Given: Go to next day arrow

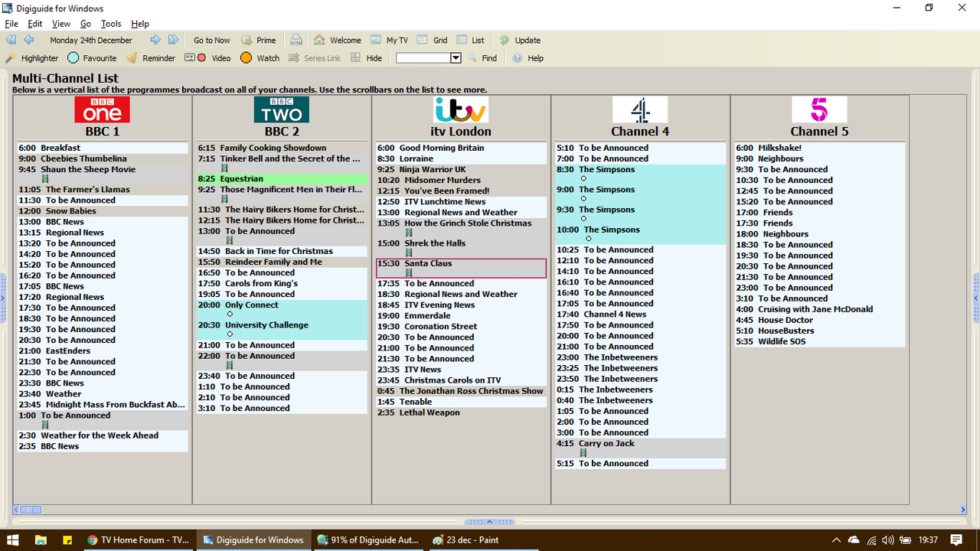Looking at the screenshot, I should 155,40.
